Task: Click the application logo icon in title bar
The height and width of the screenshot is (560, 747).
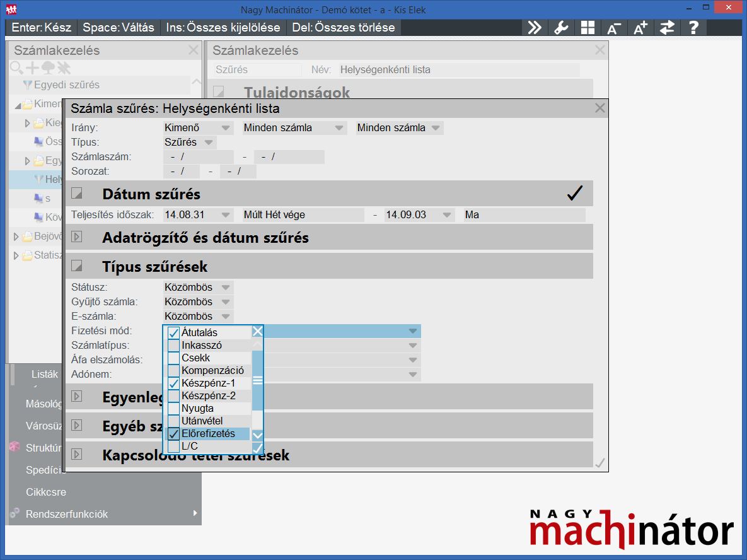Action: [x=11, y=9]
